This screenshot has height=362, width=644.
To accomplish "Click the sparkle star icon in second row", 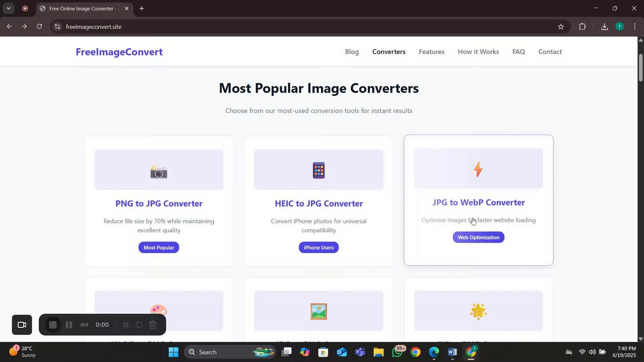I will coord(478,311).
